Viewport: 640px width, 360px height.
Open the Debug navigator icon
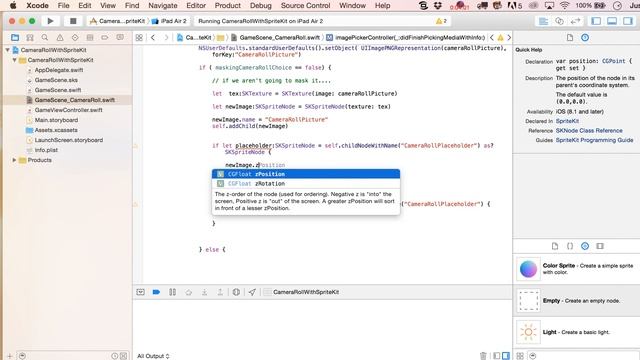tap(90, 38)
